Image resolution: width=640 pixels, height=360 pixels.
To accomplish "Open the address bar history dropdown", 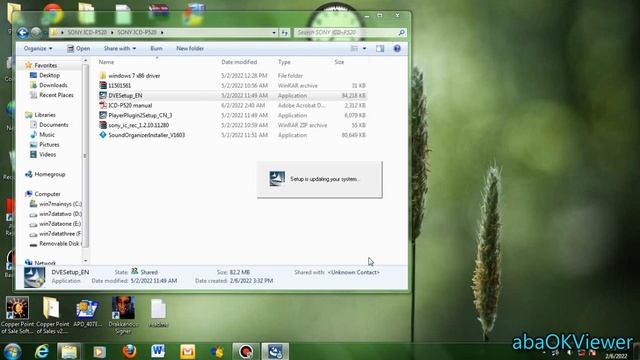I will click(x=274, y=33).
